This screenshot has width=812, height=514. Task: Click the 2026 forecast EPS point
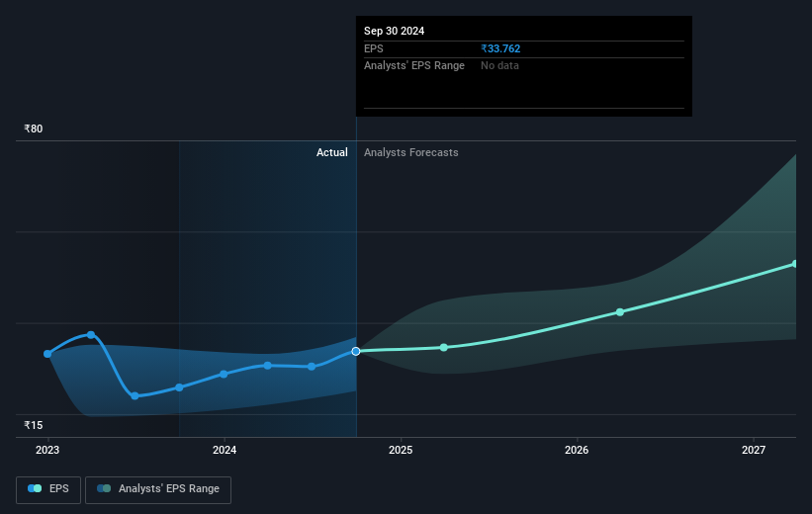click(x=620, y=312)
